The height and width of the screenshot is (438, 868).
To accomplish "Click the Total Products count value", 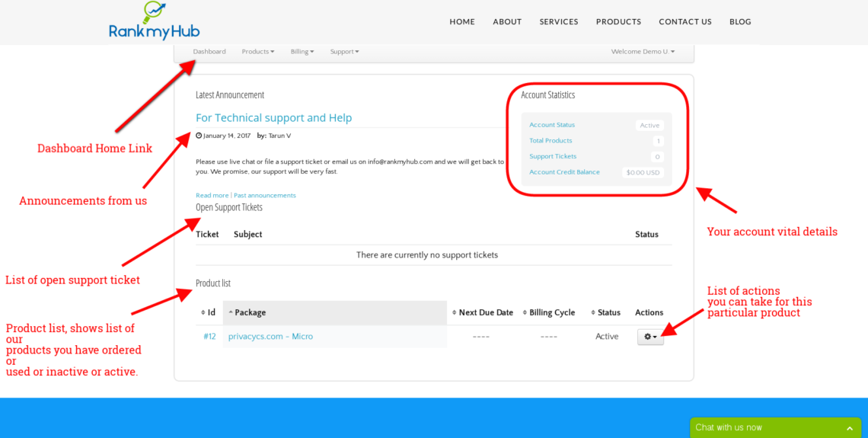I will (658, 141).
